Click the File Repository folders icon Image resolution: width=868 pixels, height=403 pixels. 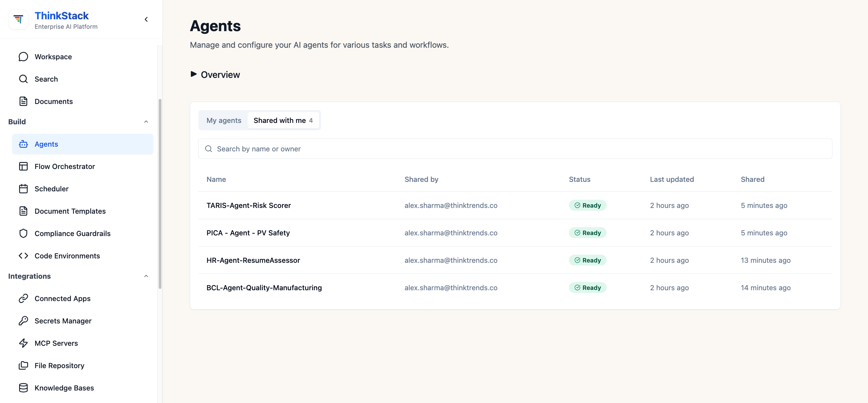tap(23, 365)
